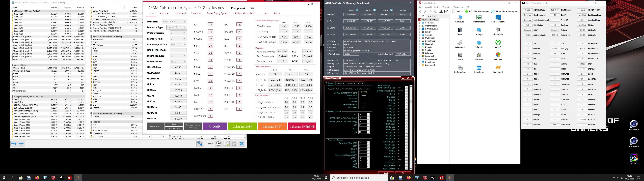Open the Memory Rank dropdown
Image resolution: width=644 pixels, height=181 pixels.
pyautogui.click(x=178, y=39)
